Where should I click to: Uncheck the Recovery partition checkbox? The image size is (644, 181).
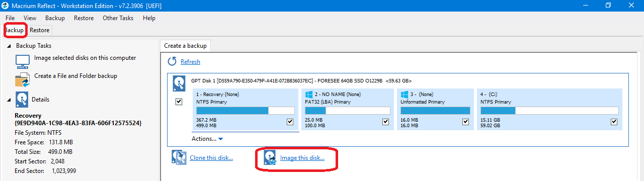pyautogui.click(x=290, y=122)
